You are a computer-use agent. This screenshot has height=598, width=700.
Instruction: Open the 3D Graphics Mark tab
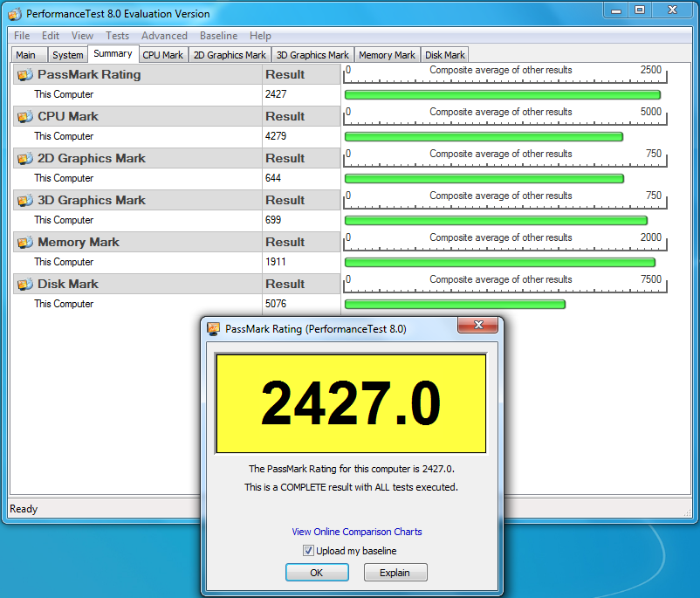312,55
